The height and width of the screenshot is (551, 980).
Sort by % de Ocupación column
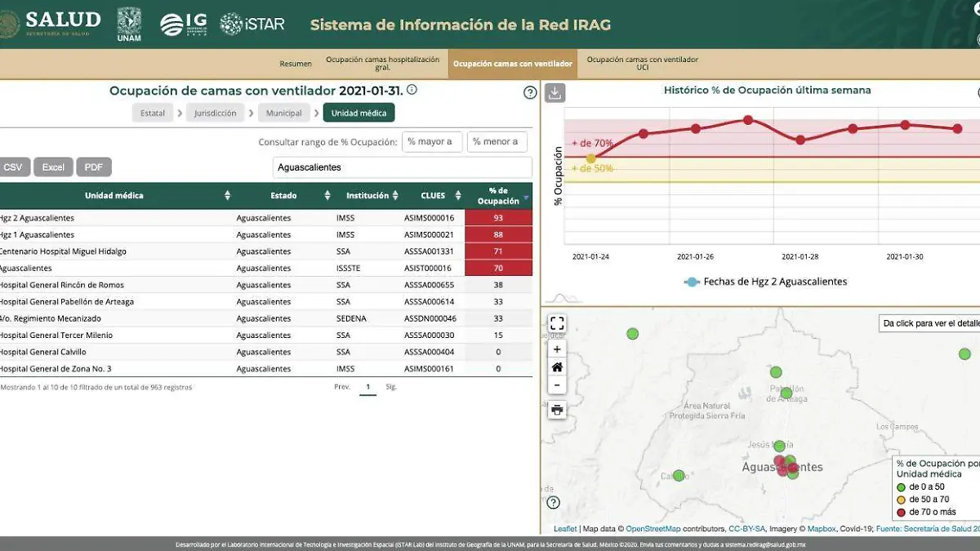pyautogui.click(x=526, y=197)
